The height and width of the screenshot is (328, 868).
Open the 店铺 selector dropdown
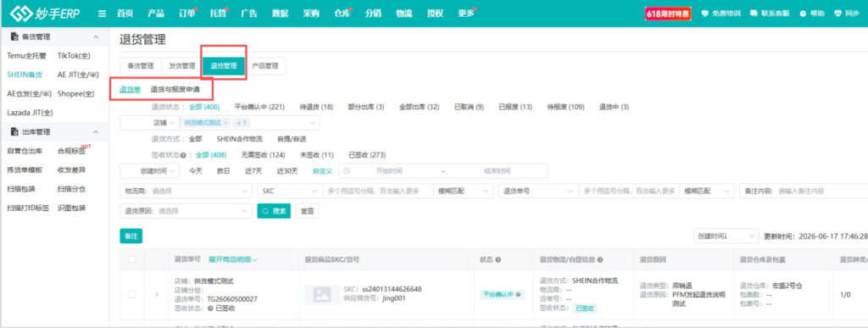(x=149, y=123)
